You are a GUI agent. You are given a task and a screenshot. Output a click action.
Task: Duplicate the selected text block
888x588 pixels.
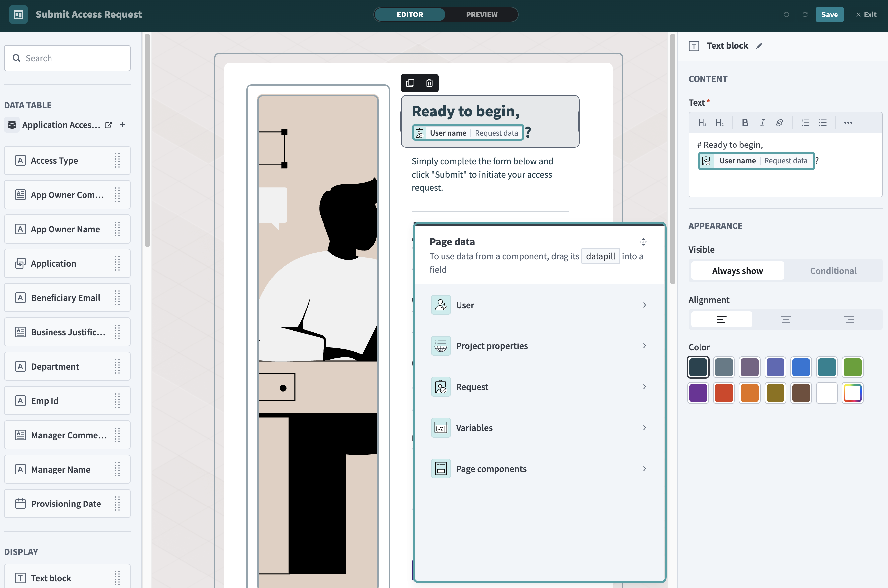coord(410,83)
